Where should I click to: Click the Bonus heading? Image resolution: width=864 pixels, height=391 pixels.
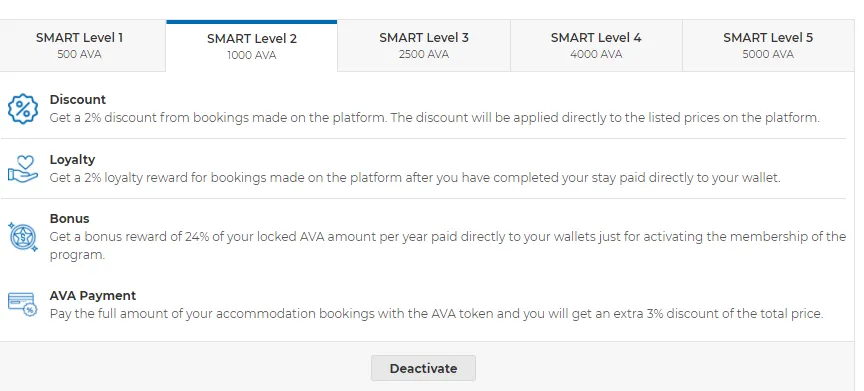(x=69, y=219)
